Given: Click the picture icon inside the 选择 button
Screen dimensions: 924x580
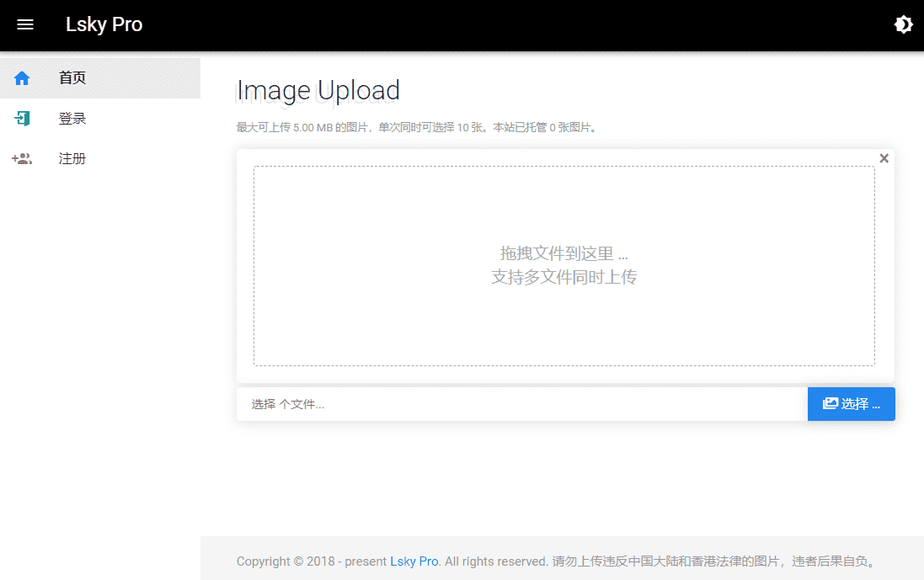Looking at the screenshot, I should click(830, 404).
